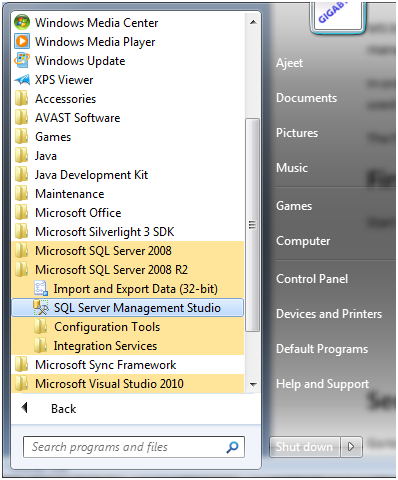Click the Import and Export Data icon
The image size is (398, 480).
point(41,288)
